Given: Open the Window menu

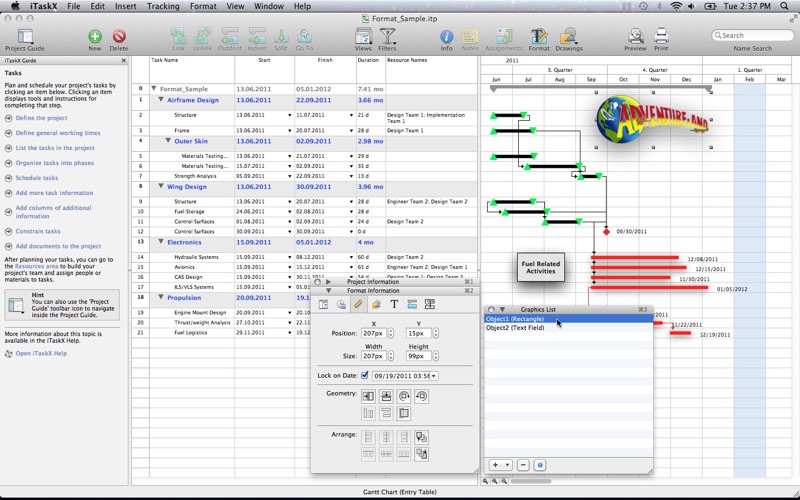Looking at the screenshot, I should point(269,6).
